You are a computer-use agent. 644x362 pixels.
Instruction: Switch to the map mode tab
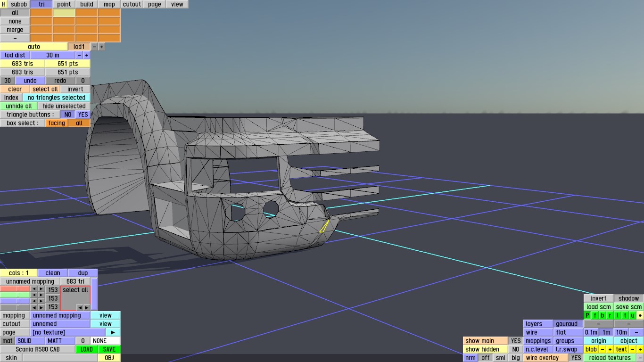click(109, 4)
